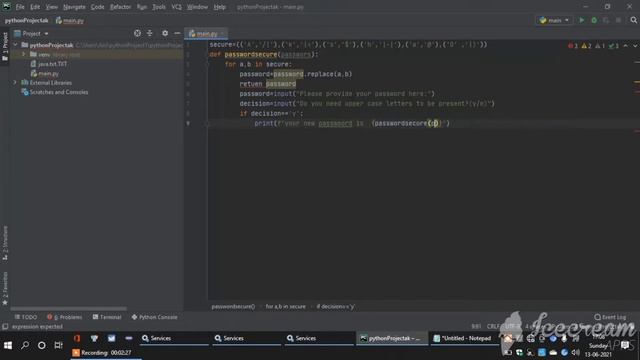This screenshot has width=640, height=360.
Task: Toggle the 1: Project side tool tab
Action: 5,46
